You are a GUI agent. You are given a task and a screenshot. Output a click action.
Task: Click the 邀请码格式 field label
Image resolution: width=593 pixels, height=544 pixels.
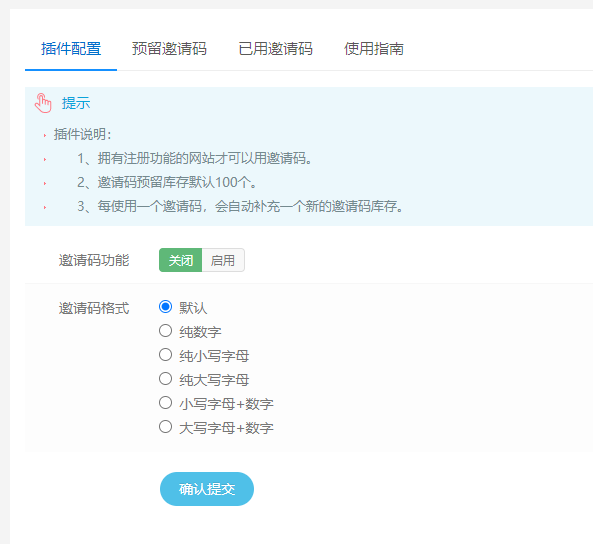pyautogui.click(x=94, y=308)
